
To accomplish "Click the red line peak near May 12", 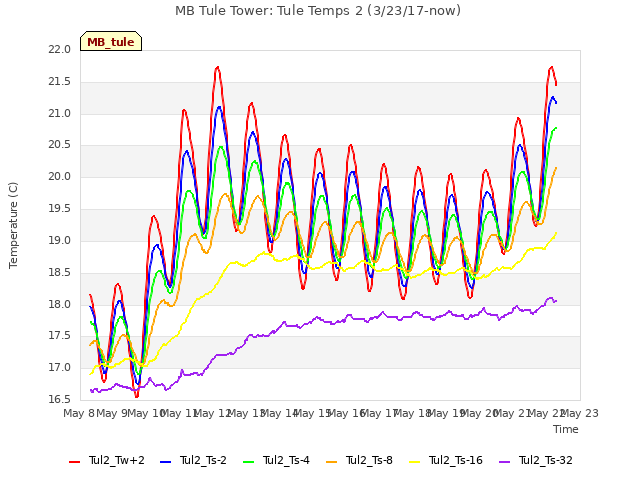I will point(218,67).
